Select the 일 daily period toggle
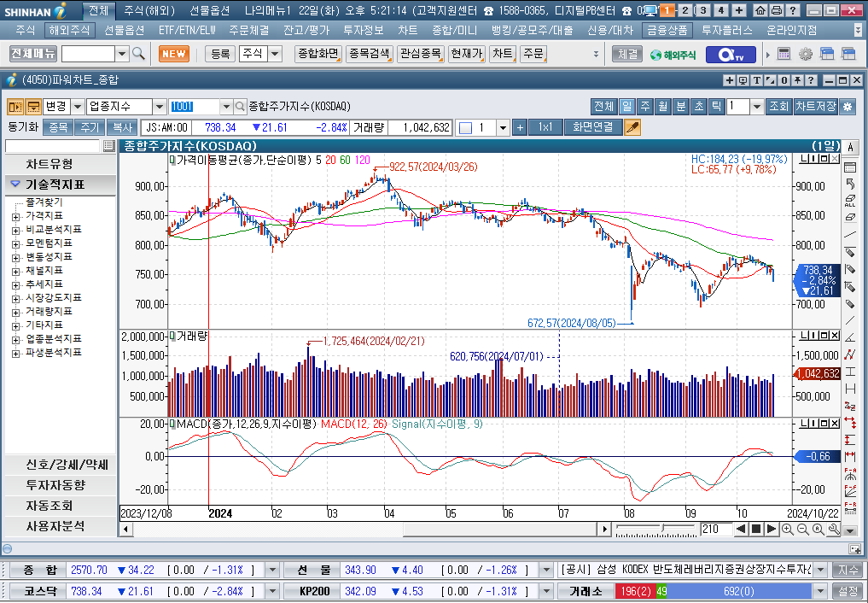The height and width of the screenshot is (603, 868). tap(626, 106)
